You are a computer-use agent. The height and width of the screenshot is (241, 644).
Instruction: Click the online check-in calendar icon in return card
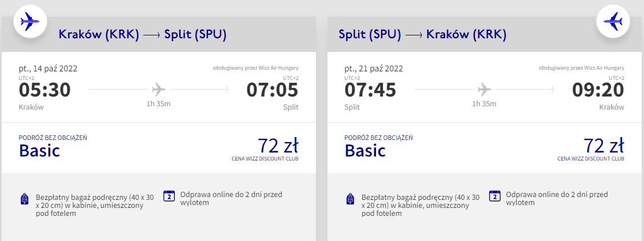coord(494,195)
